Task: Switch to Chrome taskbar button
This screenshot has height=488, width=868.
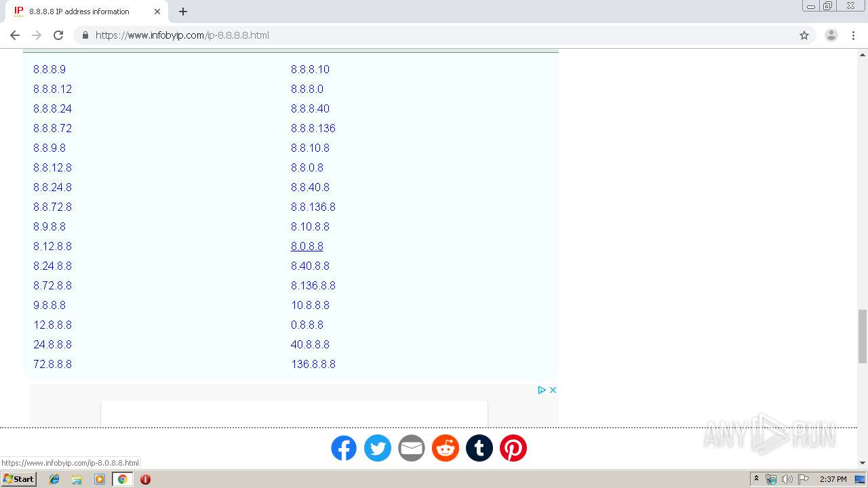Action: 122,479
